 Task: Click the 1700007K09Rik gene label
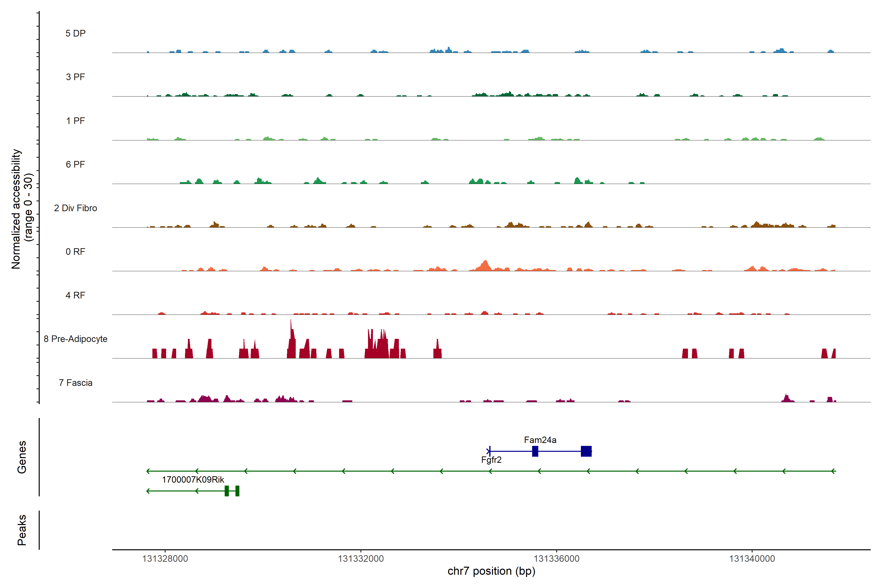[x=193, y=480]
